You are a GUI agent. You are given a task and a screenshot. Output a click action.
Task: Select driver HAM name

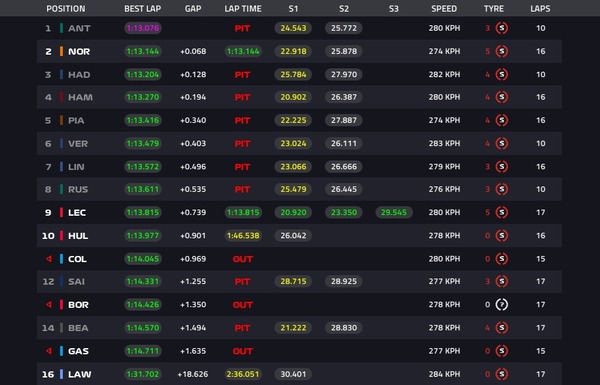(80, 97)
